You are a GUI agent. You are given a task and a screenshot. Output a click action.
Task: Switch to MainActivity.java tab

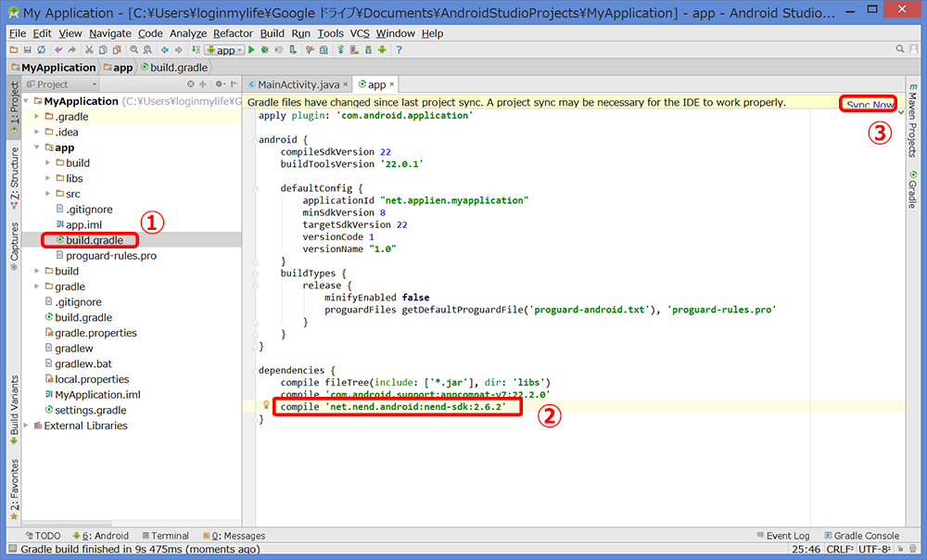(298, 84)
